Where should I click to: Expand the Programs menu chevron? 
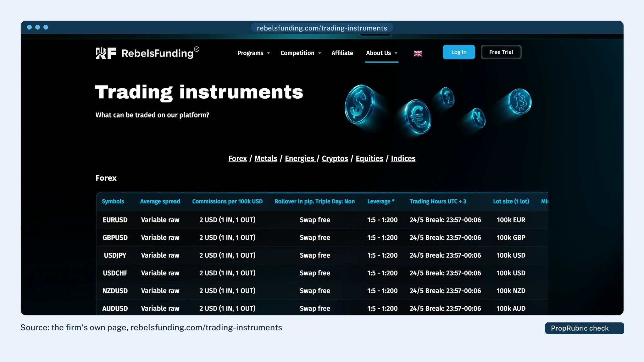(268, 53)
